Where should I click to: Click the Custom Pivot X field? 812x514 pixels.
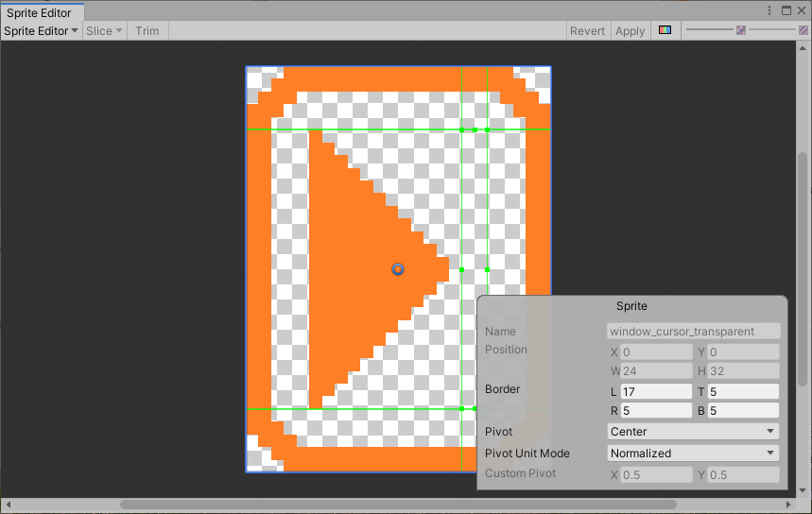656,474
